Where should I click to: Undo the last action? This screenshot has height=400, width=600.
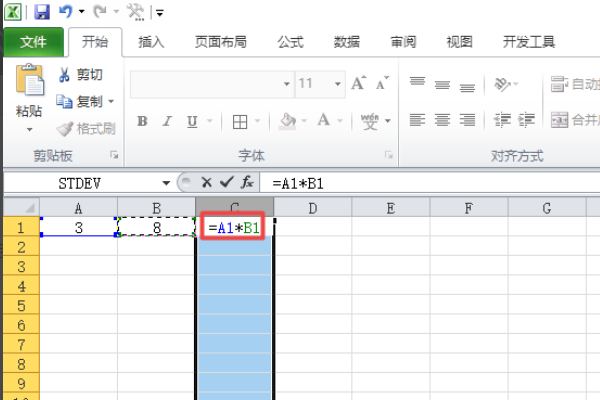click(x=65, y=12)
